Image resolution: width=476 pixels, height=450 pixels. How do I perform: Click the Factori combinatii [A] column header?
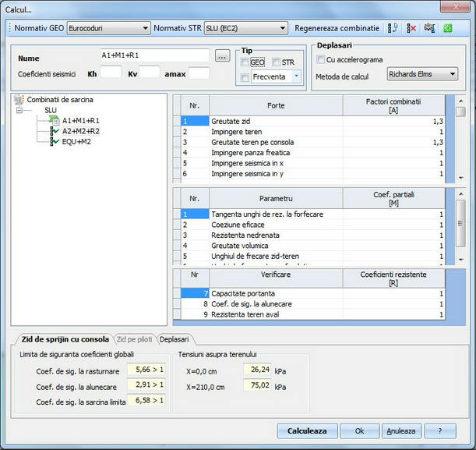pyautogui.click(x=393, y=105)
